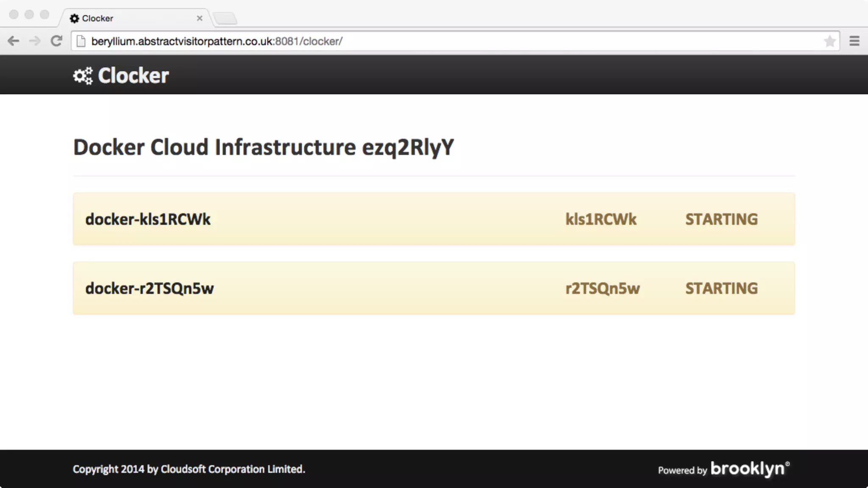Click STARTING status of docker-kls1RCWk
This screenshot has width=868, height=488.
coord(721,219)
